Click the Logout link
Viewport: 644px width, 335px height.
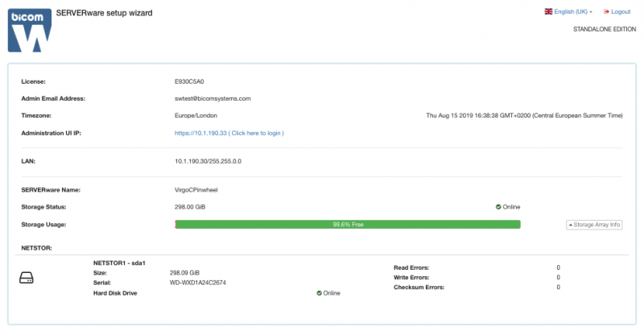point(617,11)
